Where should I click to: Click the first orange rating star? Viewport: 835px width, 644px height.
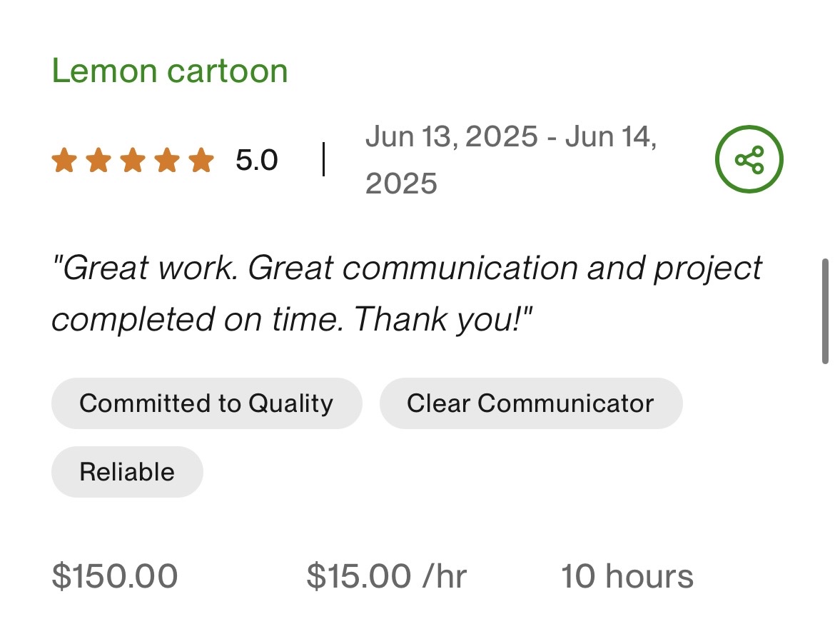tap(64, 160)
